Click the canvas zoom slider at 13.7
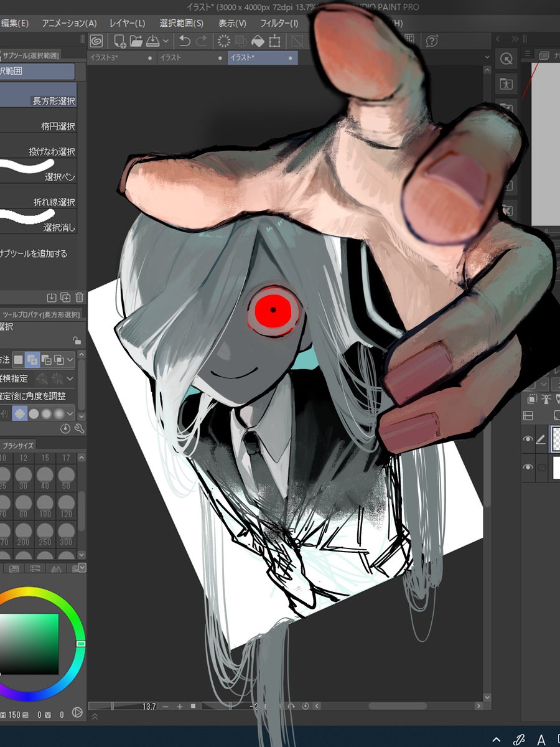Screen dimensions: 560x747 click(123, 707)
